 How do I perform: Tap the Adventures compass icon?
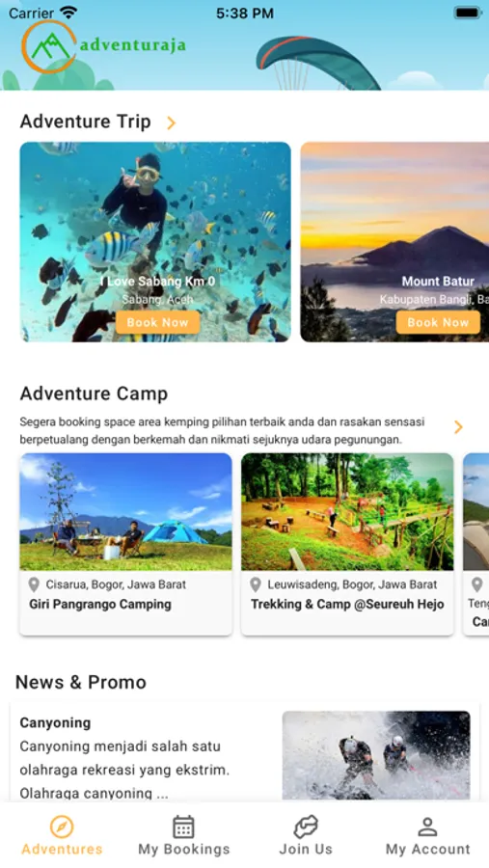[x=62, y=827]
